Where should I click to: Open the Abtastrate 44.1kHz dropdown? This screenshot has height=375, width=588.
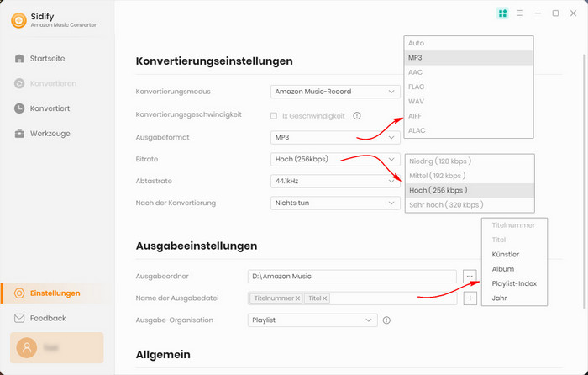[335, 181]
